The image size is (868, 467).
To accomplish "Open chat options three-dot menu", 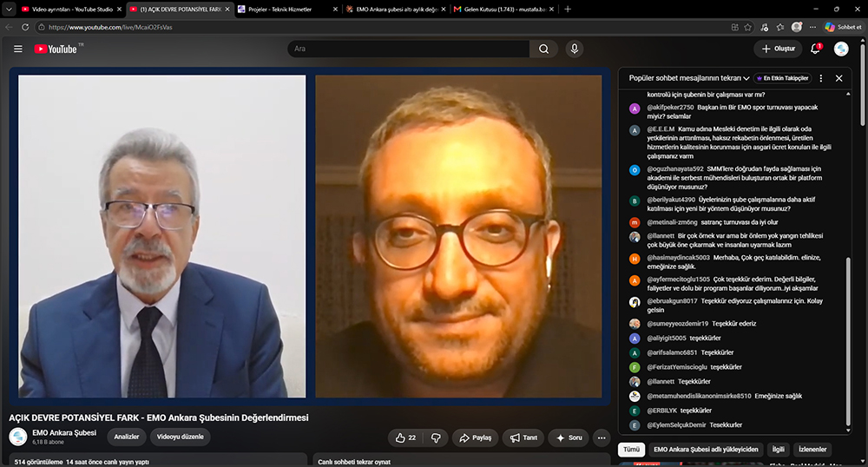I will pyautogui.click(x=821, y=79).
